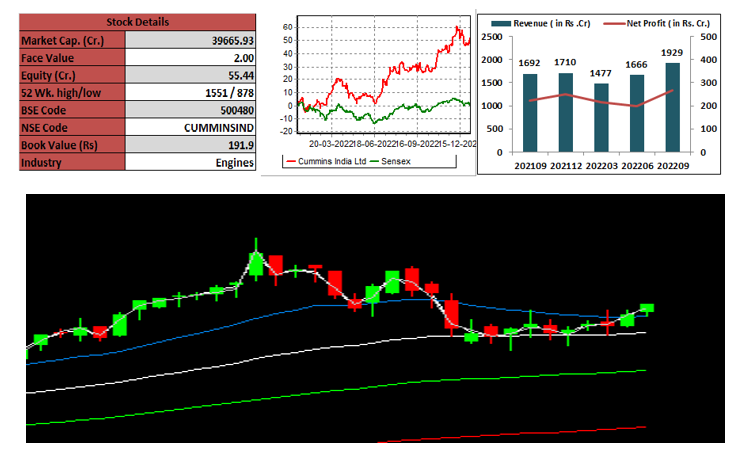The image size is (740, 452).
Task: Click the 202109 axis label
Action: pos(530,166)
